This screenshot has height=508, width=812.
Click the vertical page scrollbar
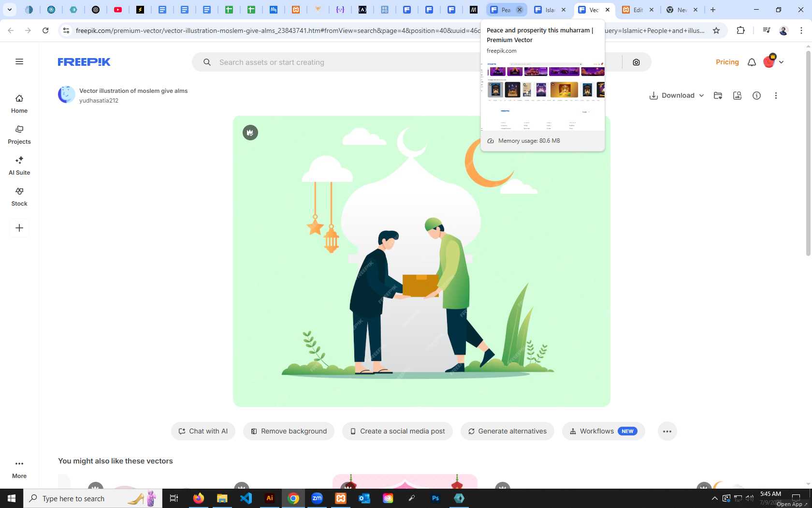[808, 153]
